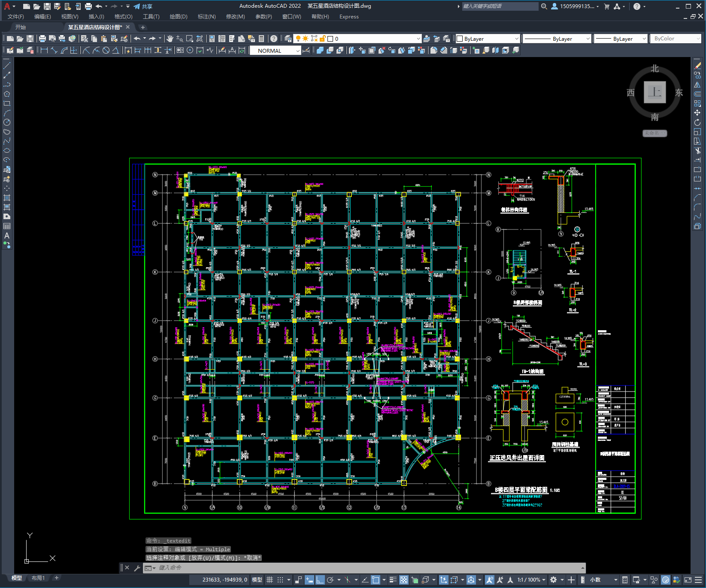
Task: Click the 未命名 UCS button below ViewCube
Action: tap(654, 133)
